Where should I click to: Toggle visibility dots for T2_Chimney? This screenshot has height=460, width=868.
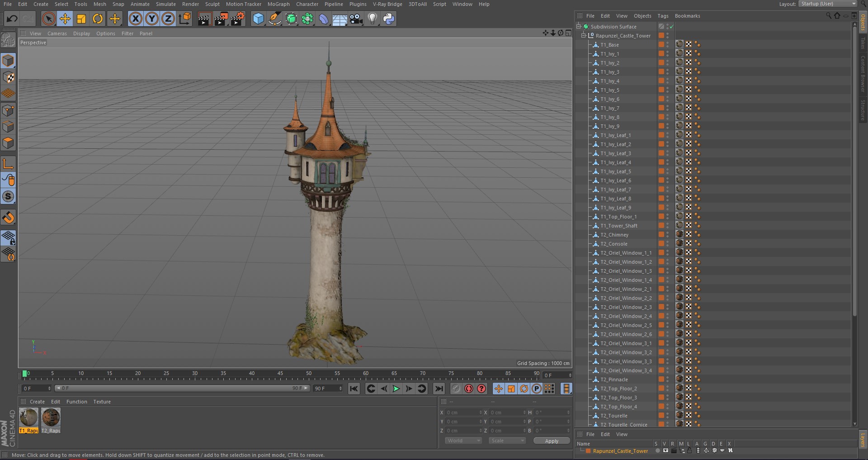667,234
